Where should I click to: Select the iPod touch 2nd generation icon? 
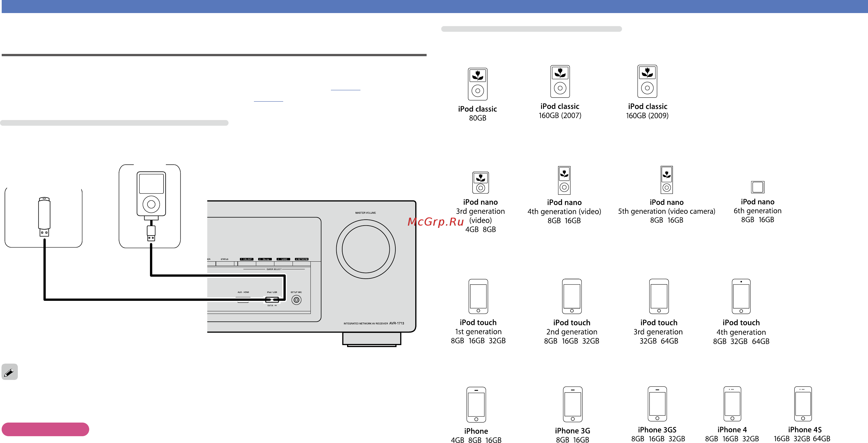(571, 296)
